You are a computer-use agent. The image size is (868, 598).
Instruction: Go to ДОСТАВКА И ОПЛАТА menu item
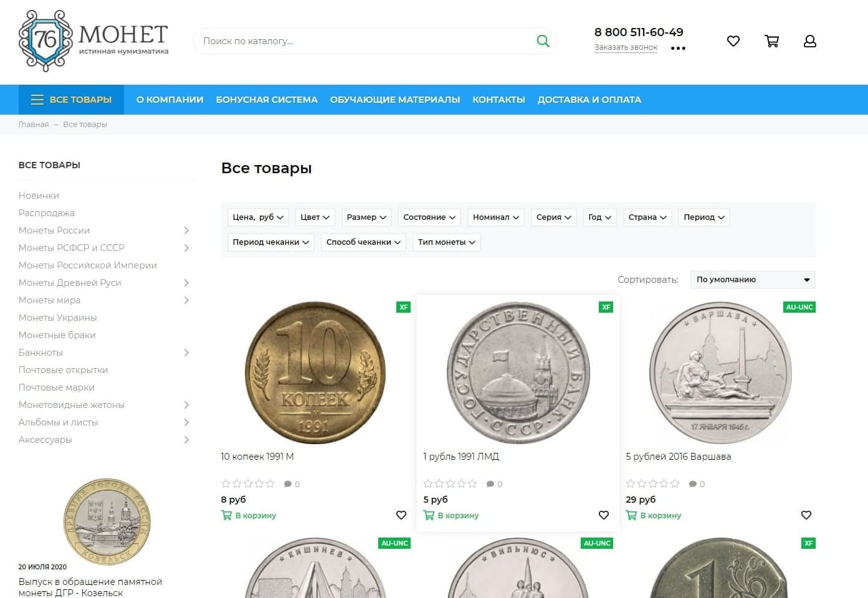pos(589,100)
